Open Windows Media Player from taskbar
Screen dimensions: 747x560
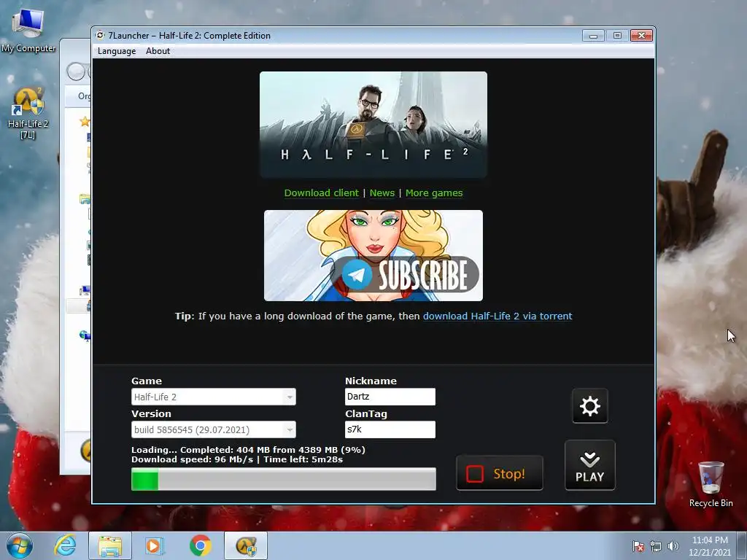click(155, 545)
